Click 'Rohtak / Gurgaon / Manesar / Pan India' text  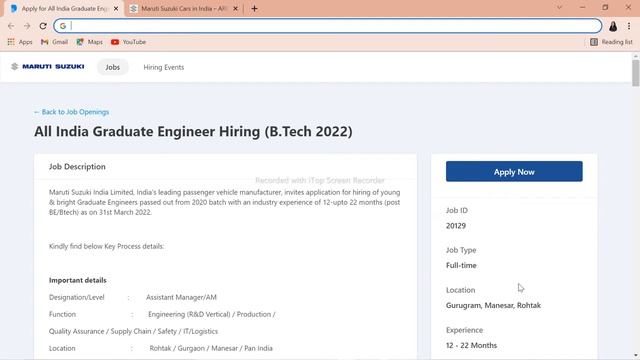pyautogui.click(x=211, y=349)
